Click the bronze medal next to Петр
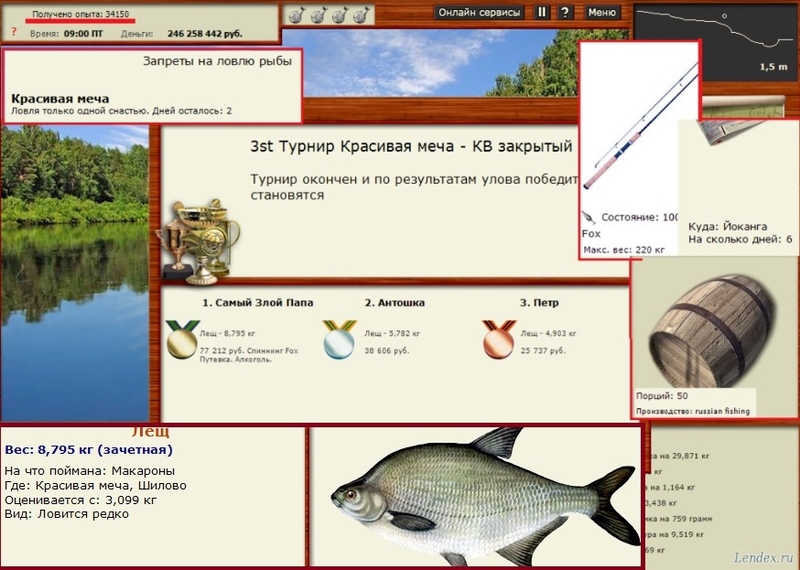The width and height of the screenshot is (800, 570). click(x=497, y=339)
